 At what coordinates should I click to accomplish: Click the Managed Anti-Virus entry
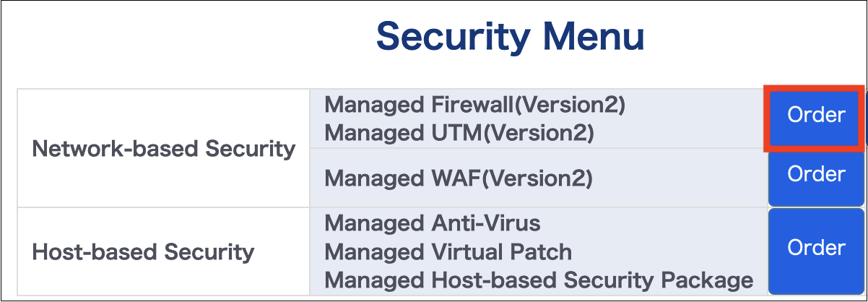pyautogui.click(x=432, y=223)
